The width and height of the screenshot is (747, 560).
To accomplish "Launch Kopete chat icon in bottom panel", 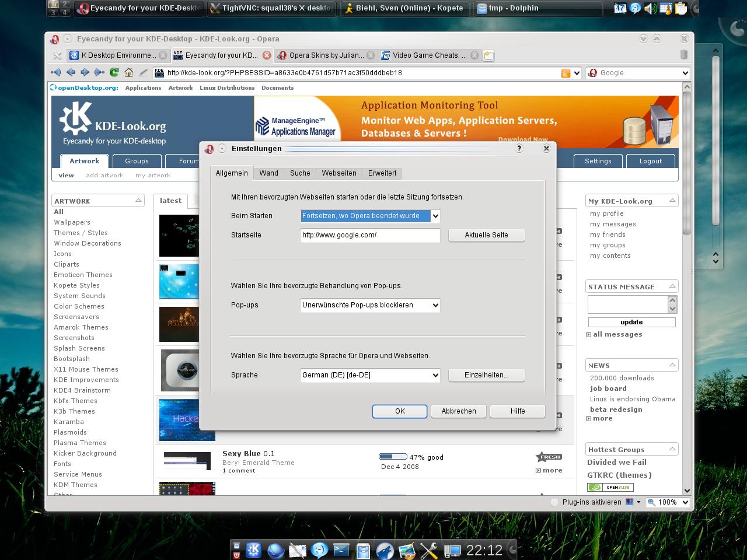I will 319,549.
